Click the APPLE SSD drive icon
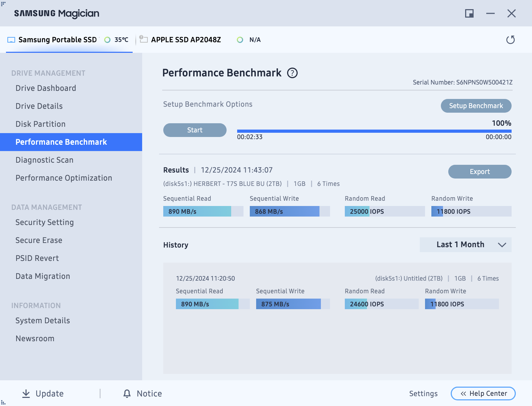Image resolution: width=532 pixels, height=406 pixels. coord(143,39)
